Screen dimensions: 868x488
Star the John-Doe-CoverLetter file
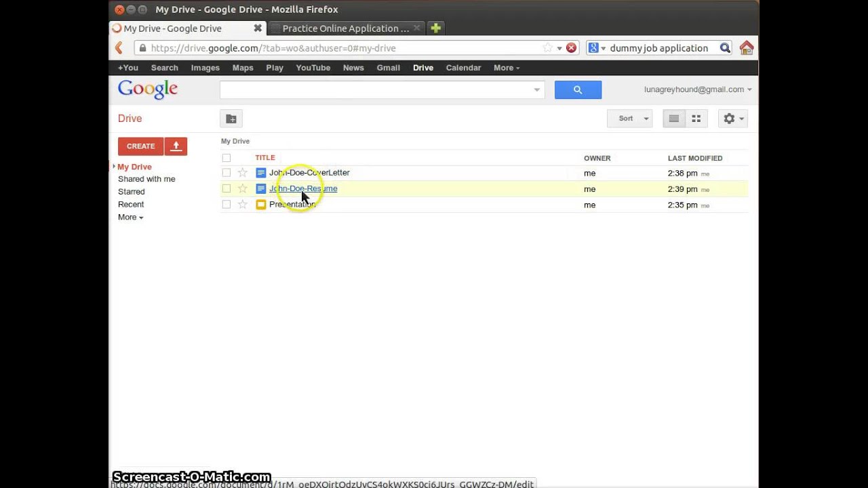coord(242,173)
